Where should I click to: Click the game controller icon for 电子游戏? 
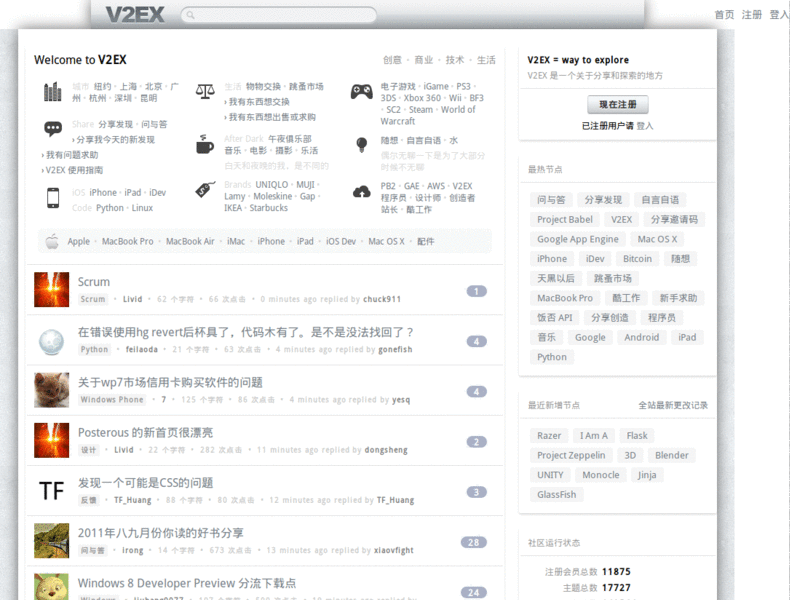[x=364, y=90]
